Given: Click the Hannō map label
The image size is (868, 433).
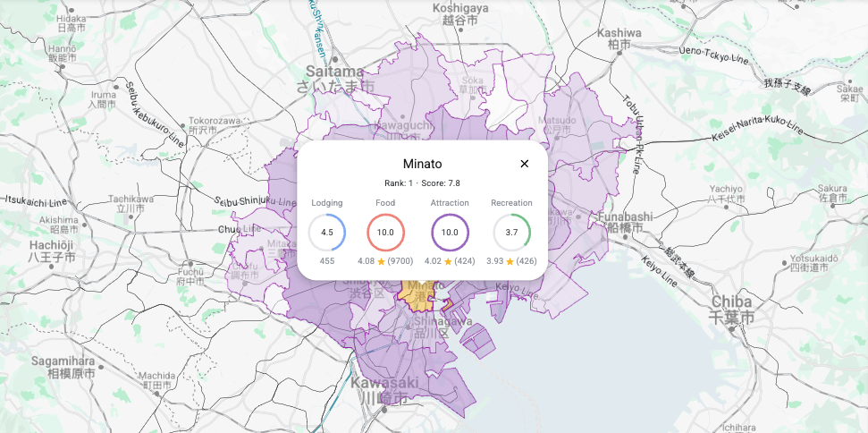Looking at the screenshot, I should [x=61, y=53].
